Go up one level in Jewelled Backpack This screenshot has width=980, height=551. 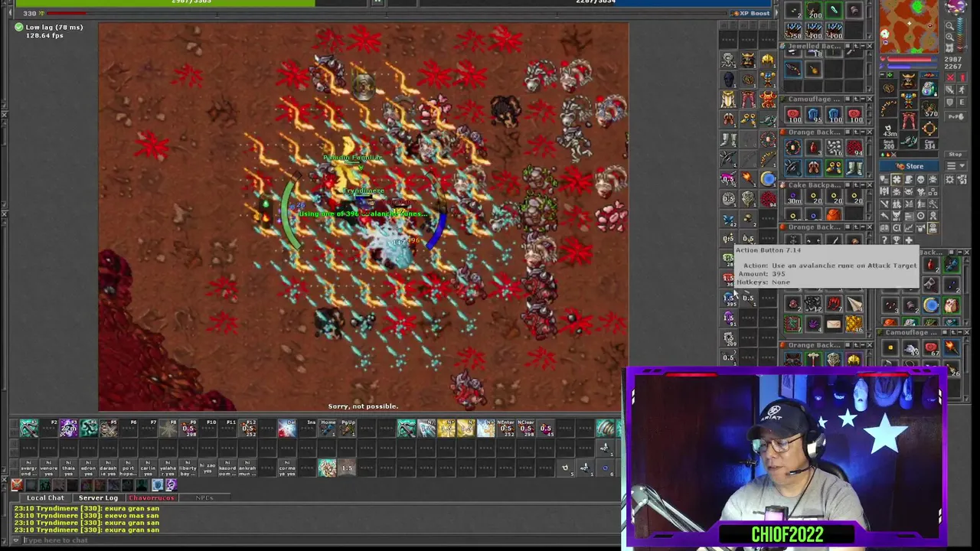(x=855, y=46)
